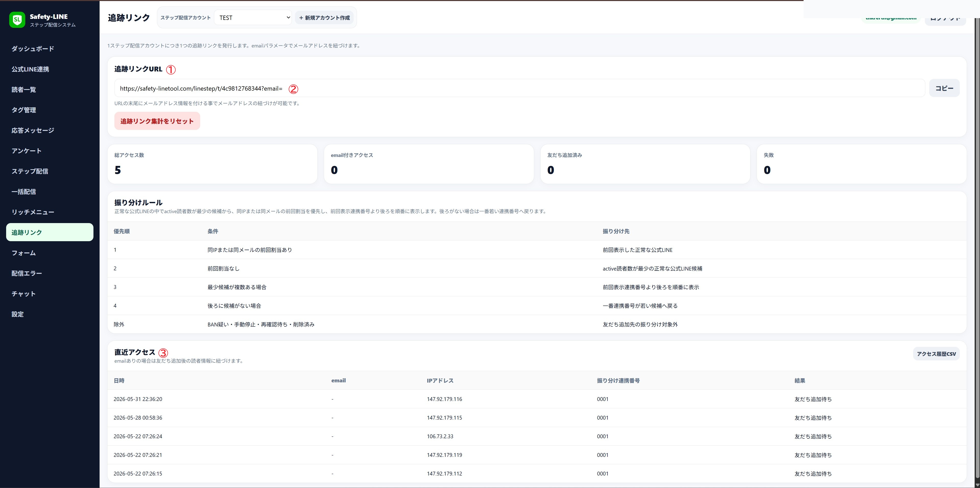Click the IPアドレス column header
Viewport: 980px width, 488px height.
tap(440, 380)
